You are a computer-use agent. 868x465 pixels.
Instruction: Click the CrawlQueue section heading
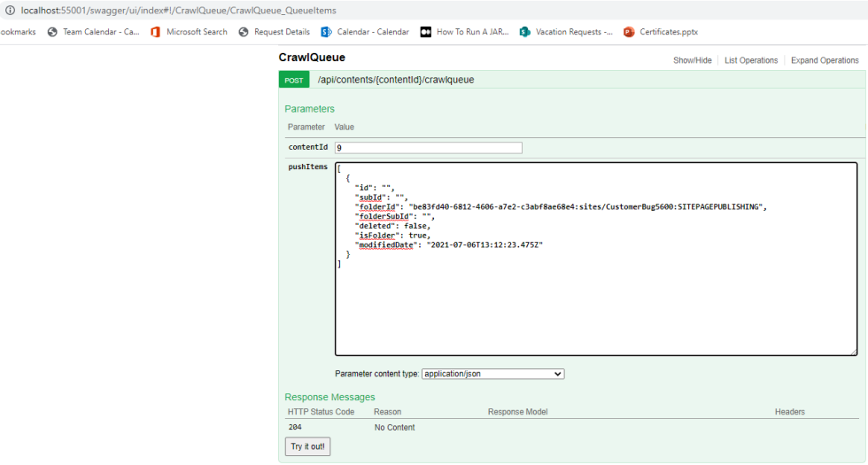(x=312, y=58)
